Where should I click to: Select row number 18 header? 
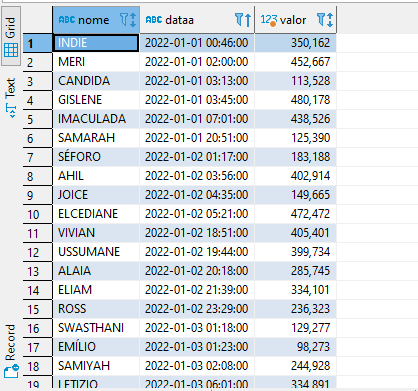point(37,366)
